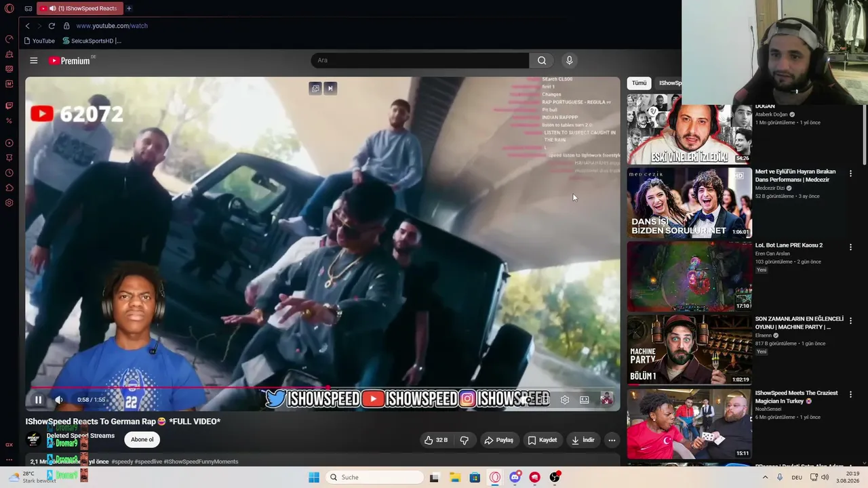Viewport: 868px width, 488px height.
Task: Switch to theater mode
Action: [x=585, y=400]
